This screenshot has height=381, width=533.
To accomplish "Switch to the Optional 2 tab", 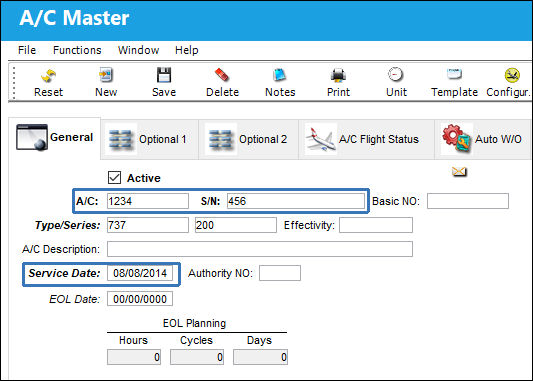I will tap(248, 139).
